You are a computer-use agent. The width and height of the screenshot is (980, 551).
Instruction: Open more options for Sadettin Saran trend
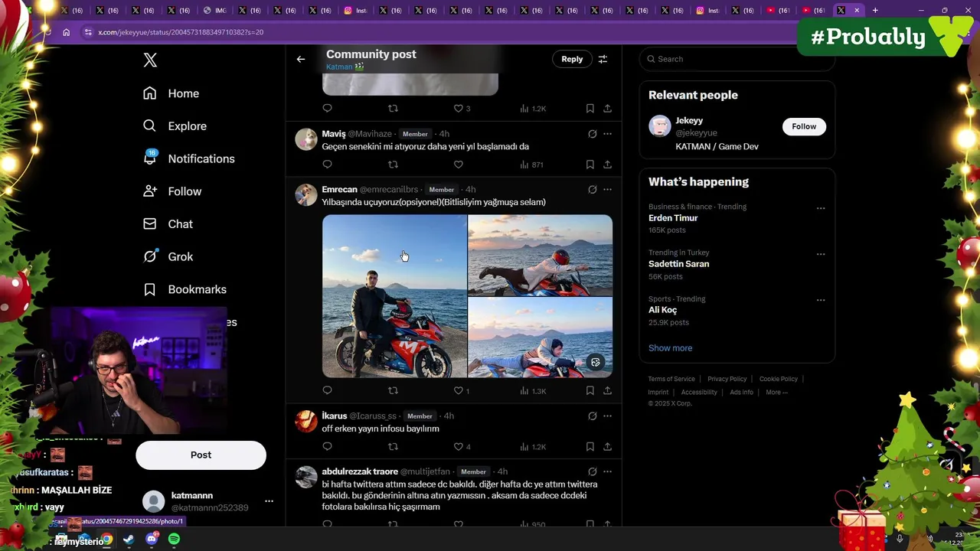tap(821, 254)
